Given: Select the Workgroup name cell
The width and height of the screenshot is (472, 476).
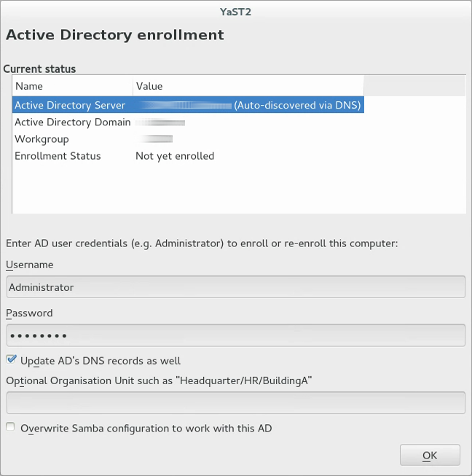Looking at the screenshot, I should [x=42, y=138].
